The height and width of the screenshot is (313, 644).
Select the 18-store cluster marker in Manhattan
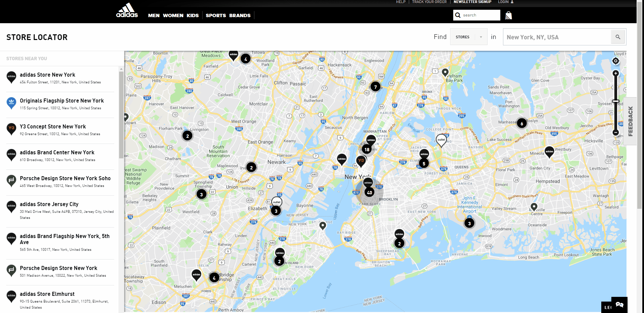pos(367,150)
